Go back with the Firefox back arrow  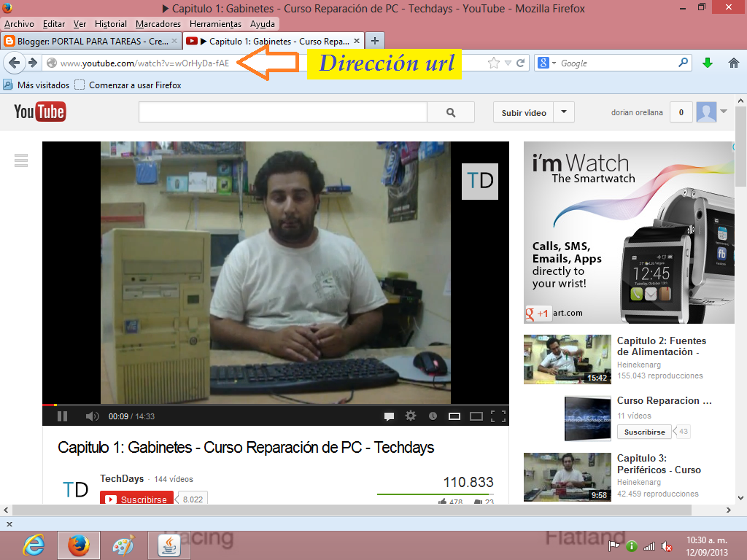(x=15, y=63)
